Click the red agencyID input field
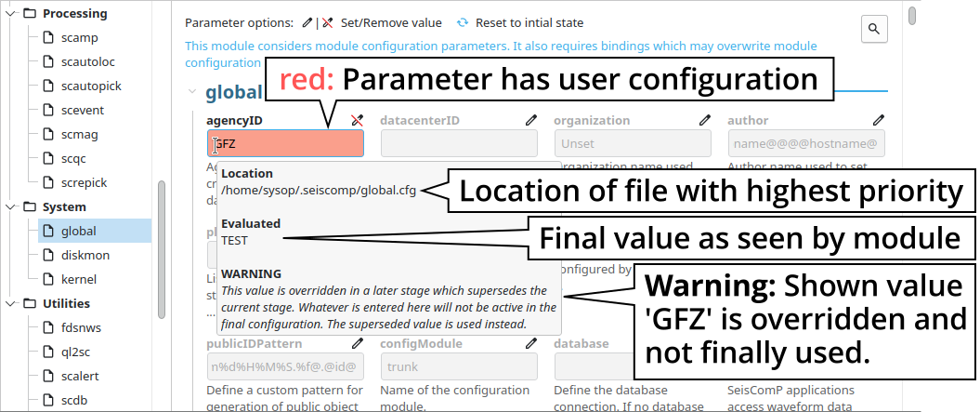This screenshot has height=412, width=980. [285, 143]
